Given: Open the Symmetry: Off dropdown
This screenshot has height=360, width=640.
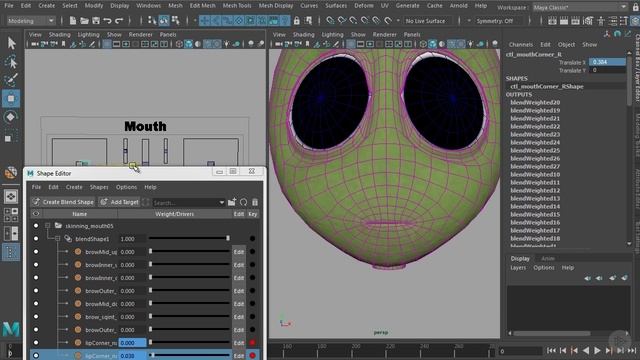Looking at the screenshot, I should [498, 20].
